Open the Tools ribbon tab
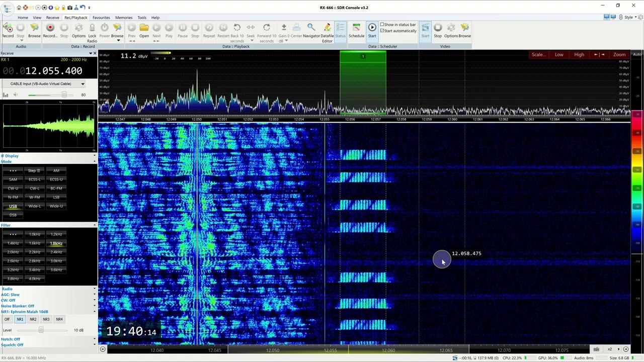This screenshot has width=644, height=362. coord(142,18)
